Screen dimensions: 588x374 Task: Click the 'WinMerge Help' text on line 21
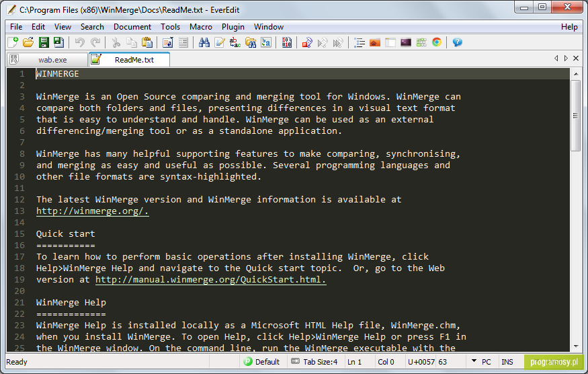[71, 303]
